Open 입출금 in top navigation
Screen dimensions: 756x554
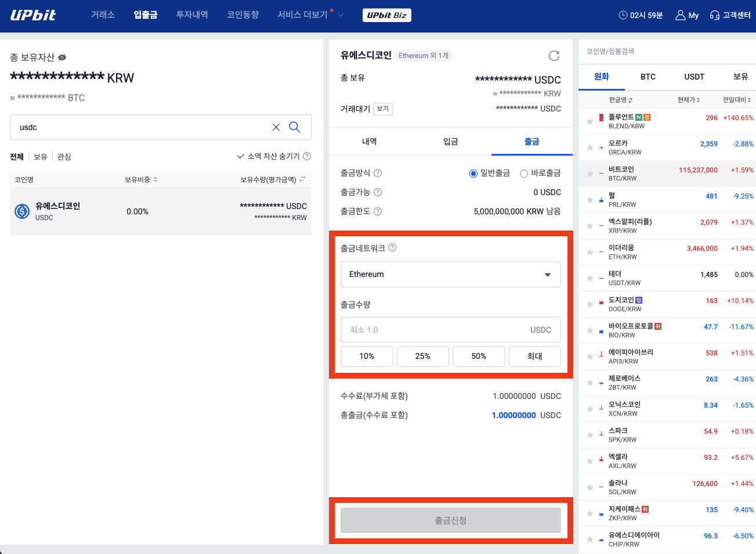tap(146, 15)
